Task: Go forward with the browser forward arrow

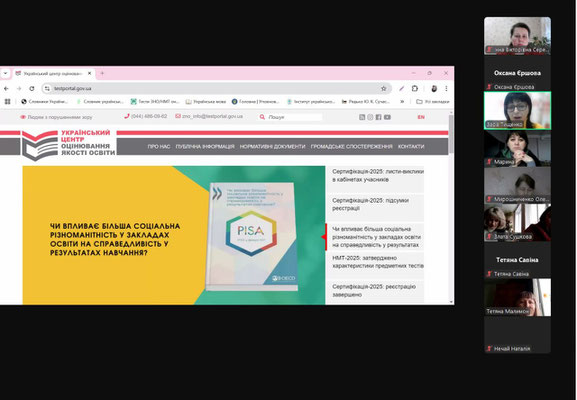Action: tap(19, 89)
